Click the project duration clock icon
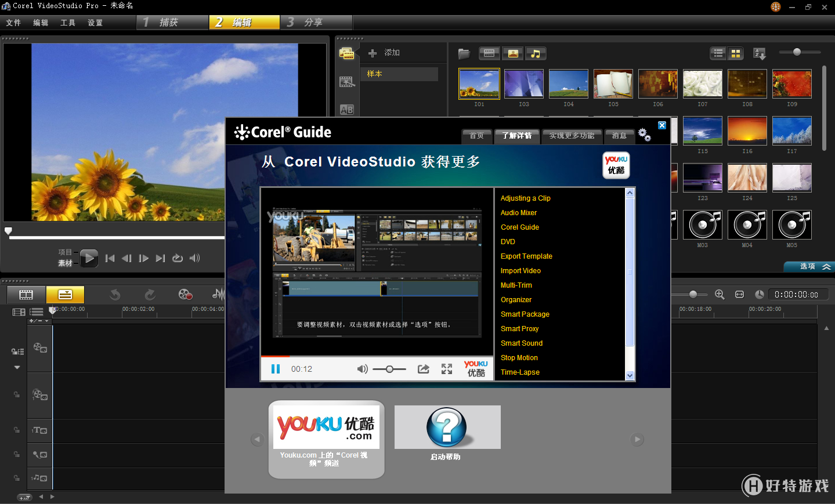This screenshot has width=835, height=504. tap(759, 295)
